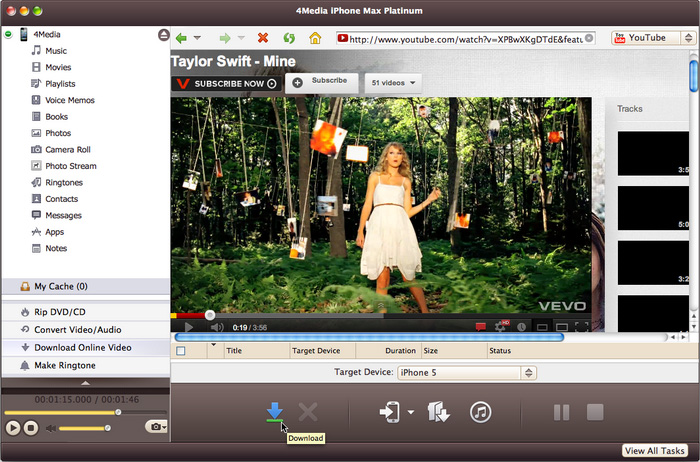Viewport: 700px width, 462px height.
Task: Select Ringtones in the sidebar
Action: point(63,183)
